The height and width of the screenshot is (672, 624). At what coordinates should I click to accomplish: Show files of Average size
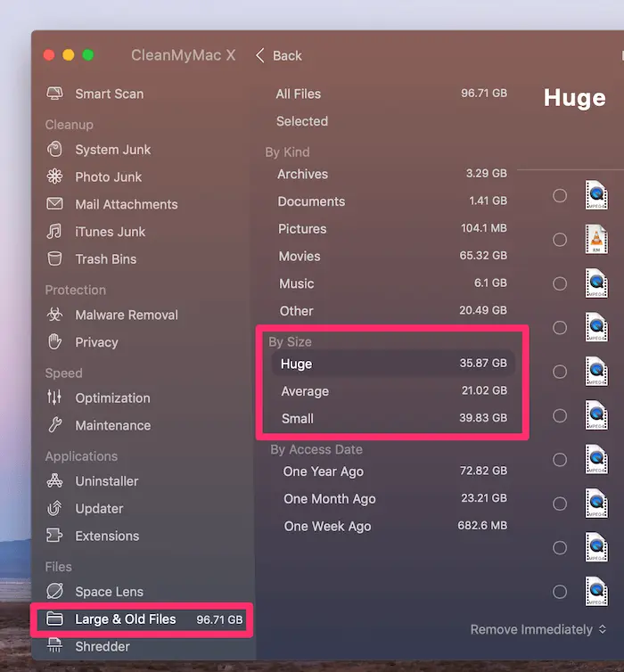305,391
